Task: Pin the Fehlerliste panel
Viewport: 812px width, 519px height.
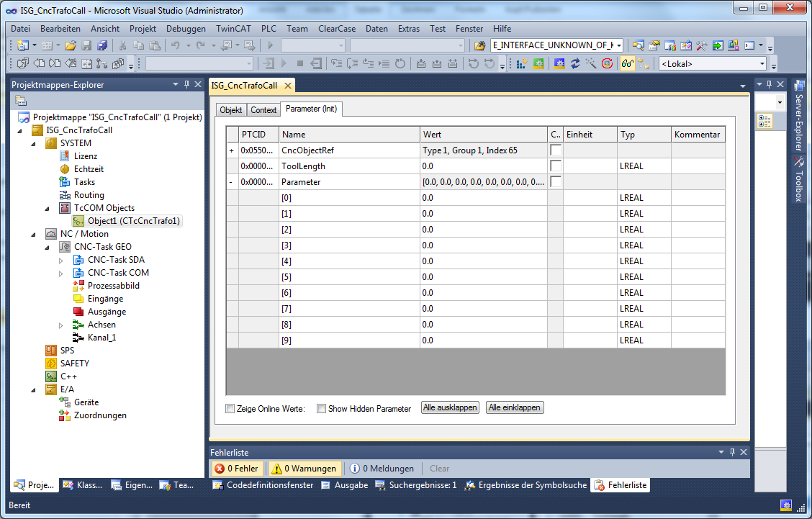Action: [732, 452]
